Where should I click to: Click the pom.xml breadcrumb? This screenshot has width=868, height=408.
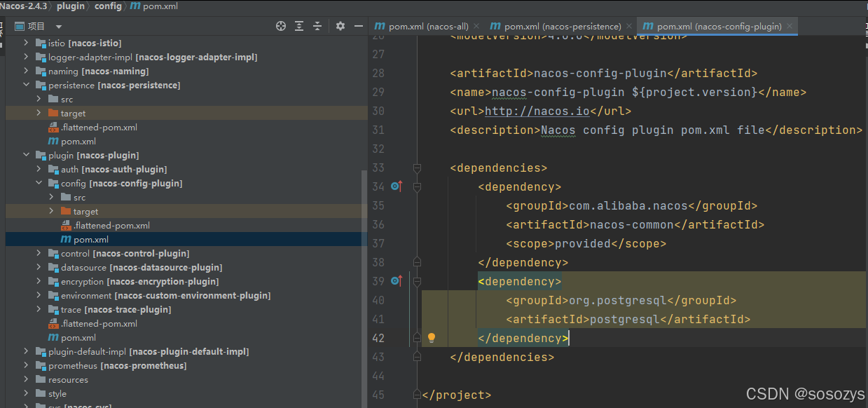point(155,6)
